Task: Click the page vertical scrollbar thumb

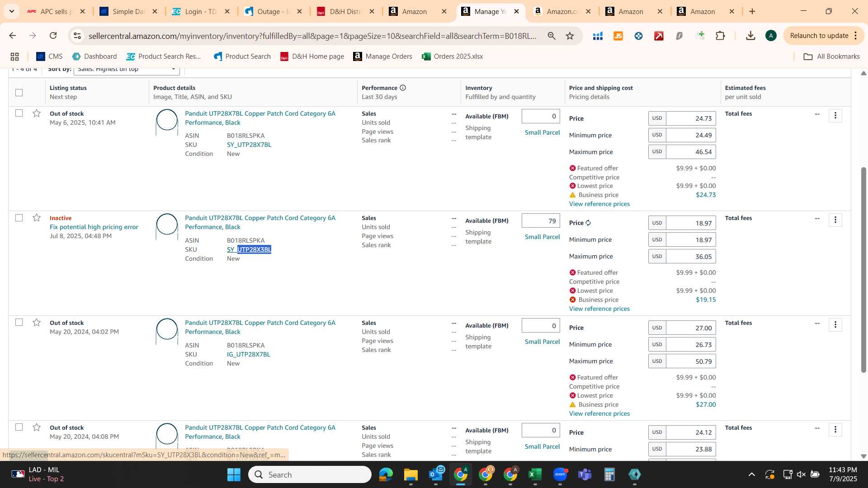Action: [863, 270]
